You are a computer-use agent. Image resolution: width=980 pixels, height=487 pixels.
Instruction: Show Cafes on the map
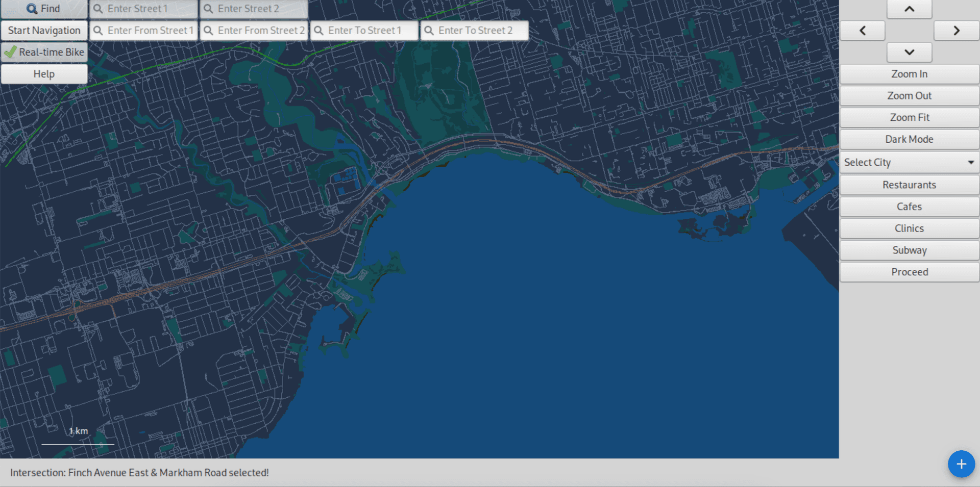910,207
